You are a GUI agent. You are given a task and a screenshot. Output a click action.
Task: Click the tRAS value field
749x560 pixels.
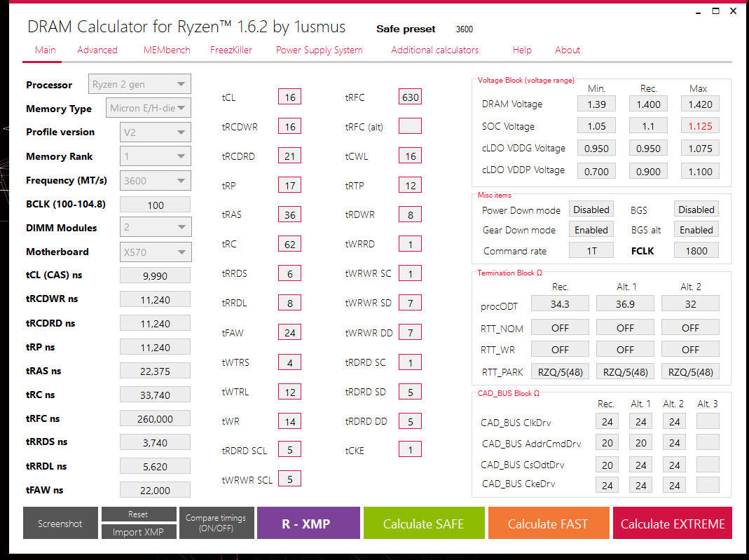coord(290,214)
